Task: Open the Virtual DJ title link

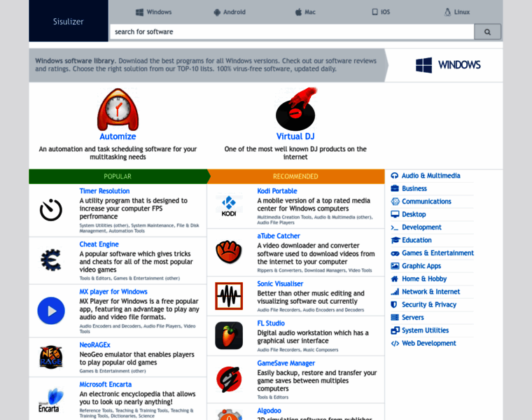Action: 295,136
